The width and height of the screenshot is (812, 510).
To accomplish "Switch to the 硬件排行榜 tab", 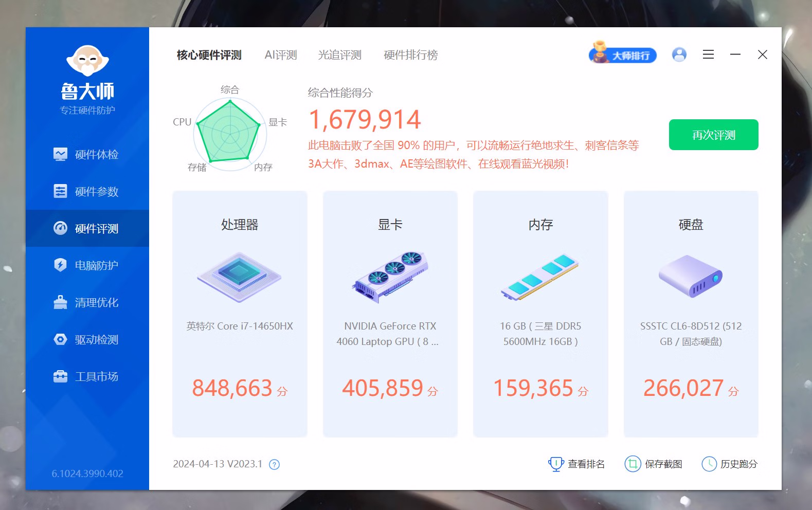I will pyautogui.click(x=411, y=55).
